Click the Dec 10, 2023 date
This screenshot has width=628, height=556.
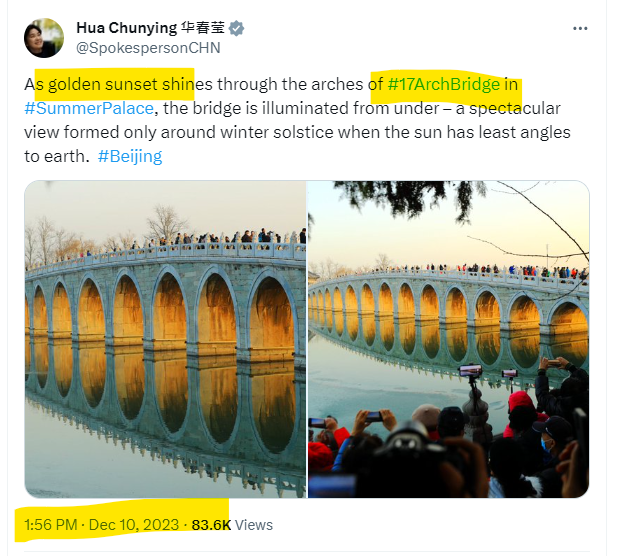pyautogui.click(x=134, y=525)
